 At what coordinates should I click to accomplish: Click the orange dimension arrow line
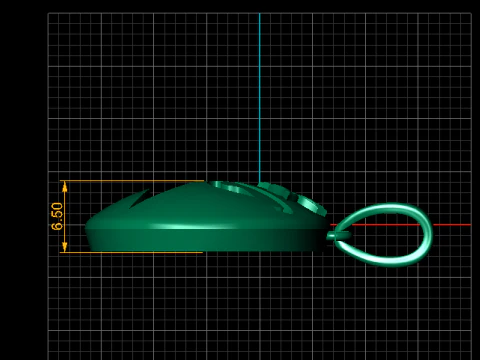[x=65, y=216]
